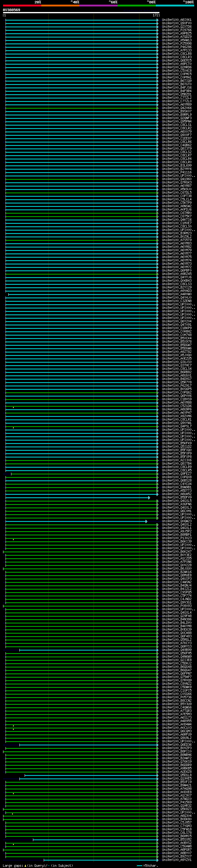
Task: Click the yellow gap triangle in legend
Action: [25, 866]
